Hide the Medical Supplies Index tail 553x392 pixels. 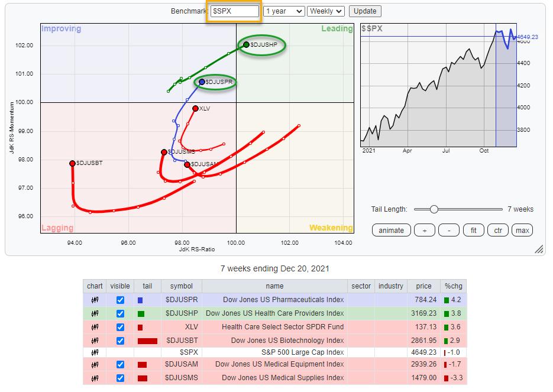click(x=120, y=378)
